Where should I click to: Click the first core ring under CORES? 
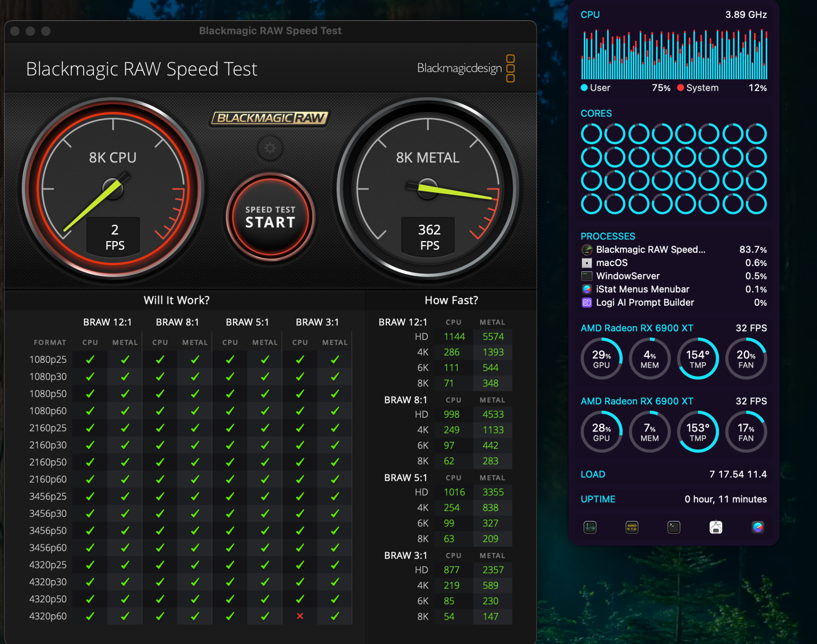point(591,134)
